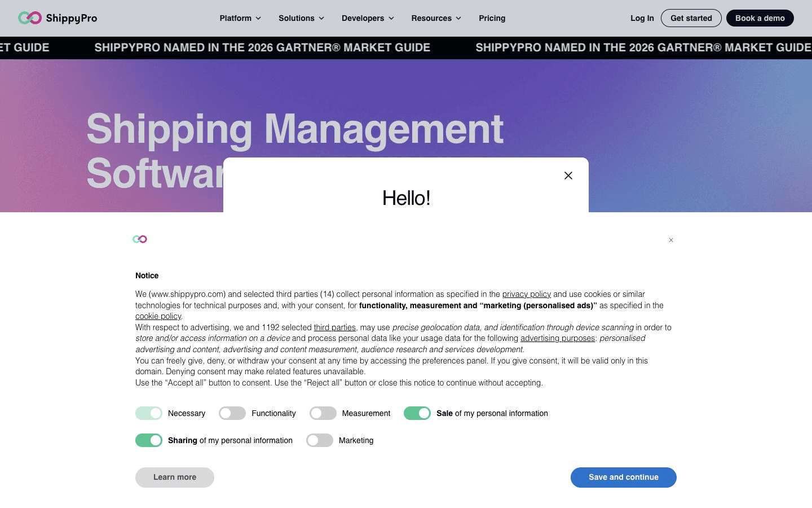Expand the Resources menu

436,18
